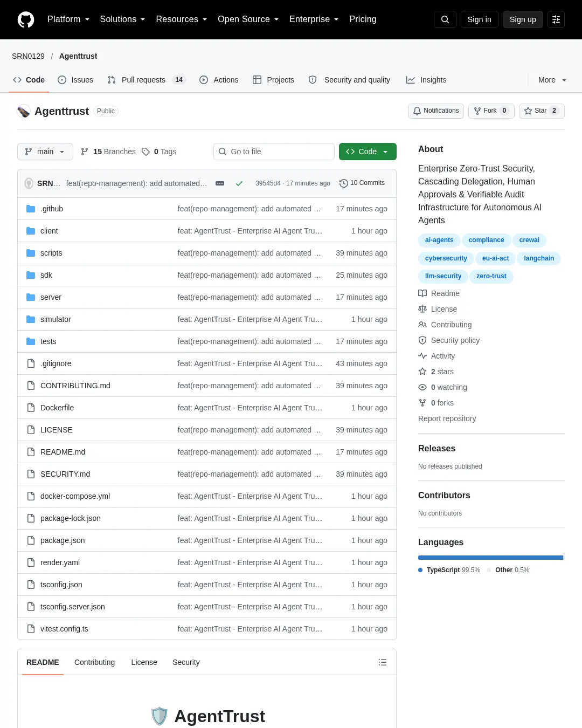
Task: Switch to the Issues tab
Action: 75,80
